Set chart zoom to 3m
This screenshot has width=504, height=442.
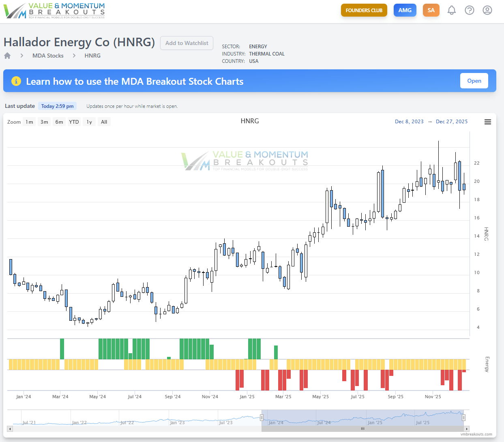[x=44, y=122]
